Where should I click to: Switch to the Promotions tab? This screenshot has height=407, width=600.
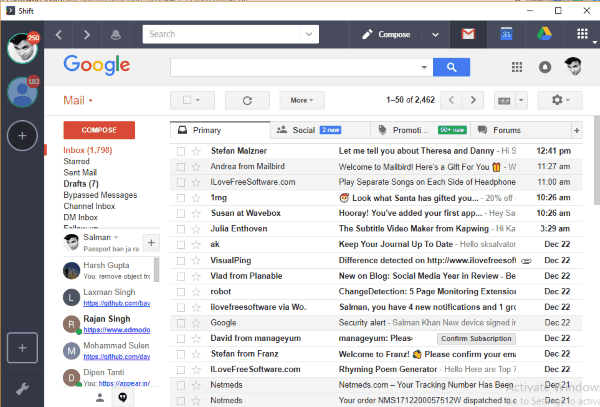pos(421,130)
